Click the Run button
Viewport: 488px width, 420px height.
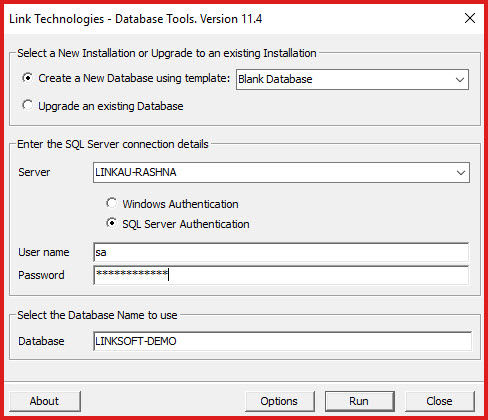point(359,401)
